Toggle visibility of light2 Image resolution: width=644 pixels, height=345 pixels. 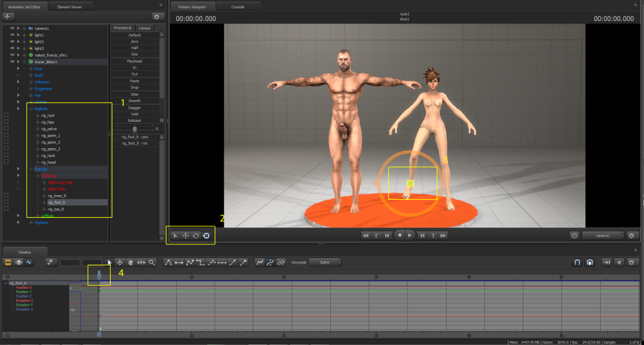(x=12, y=42)
